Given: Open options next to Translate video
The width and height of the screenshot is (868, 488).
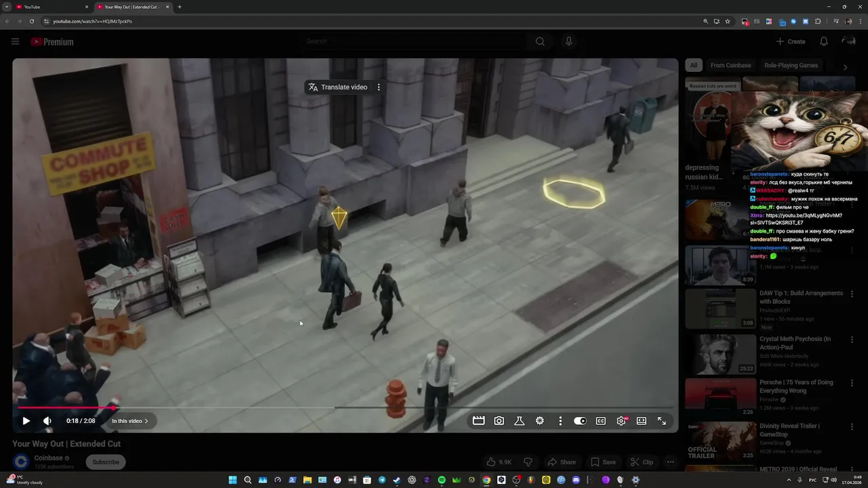Looking at the screenshot, I should coord(378,87).
